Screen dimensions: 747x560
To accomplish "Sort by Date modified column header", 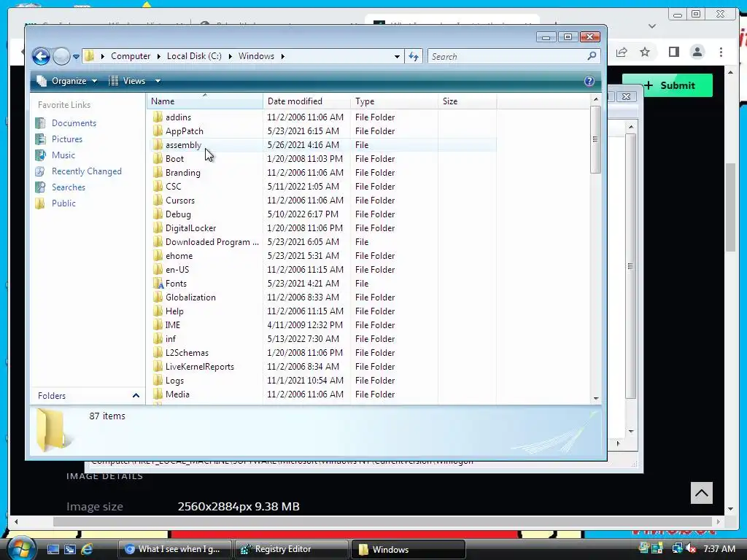I will 306,101.
